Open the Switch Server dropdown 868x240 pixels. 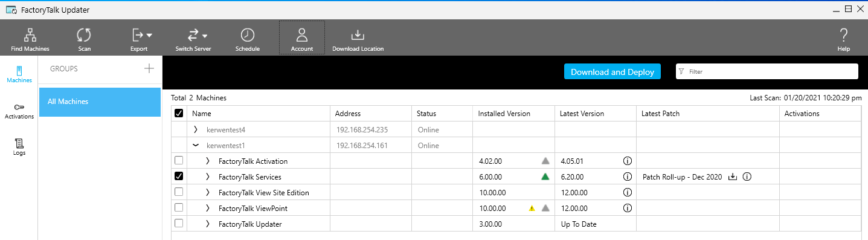click(x=193, y=39)
